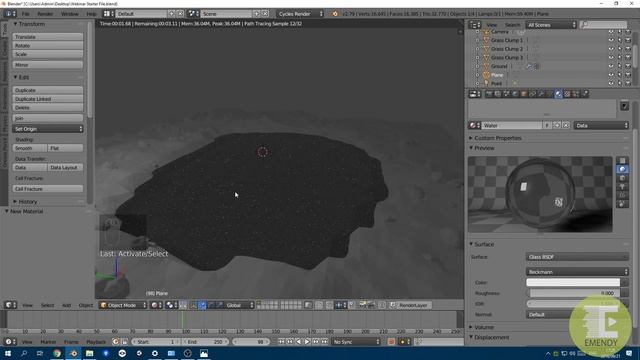Unlink the Water material with X icon
This screenshot has width=640, height=360.
(x=566, y=125)
